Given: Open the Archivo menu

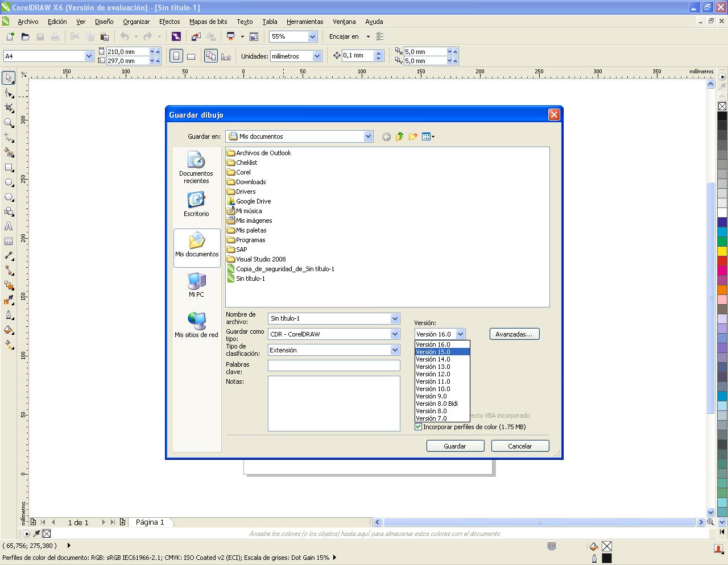Looking at the screenshot, I should pos(28,22).
